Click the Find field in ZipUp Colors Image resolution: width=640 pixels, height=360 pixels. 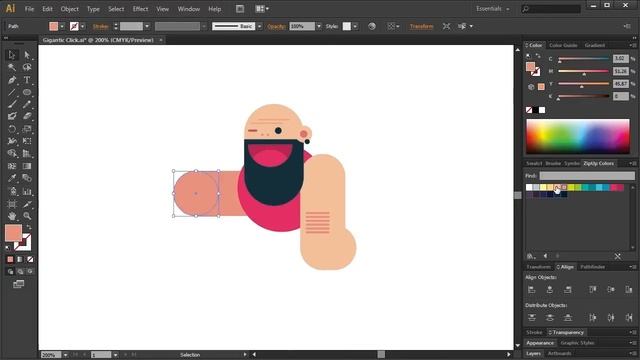point(587,176)
